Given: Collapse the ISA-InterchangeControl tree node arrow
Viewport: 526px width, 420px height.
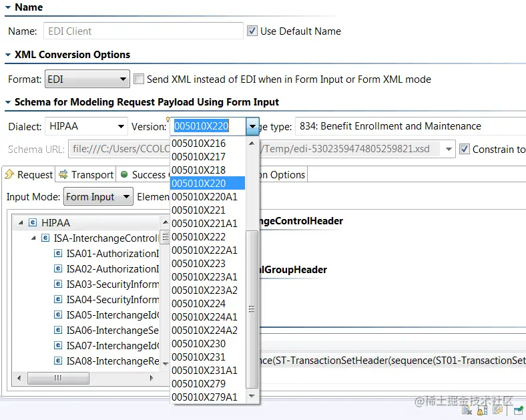Looking at the screenshot, I should coord(33,238).
